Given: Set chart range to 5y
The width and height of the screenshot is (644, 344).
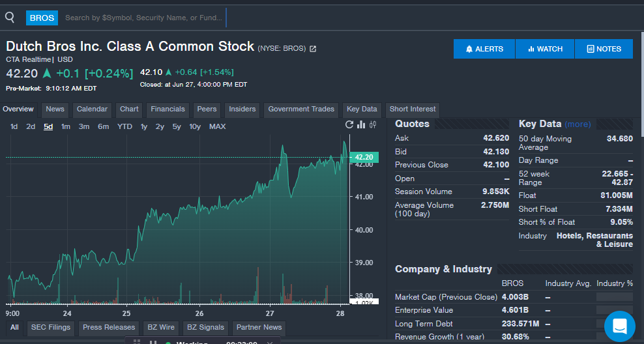Looking at the screenshot, I should 177,126.
